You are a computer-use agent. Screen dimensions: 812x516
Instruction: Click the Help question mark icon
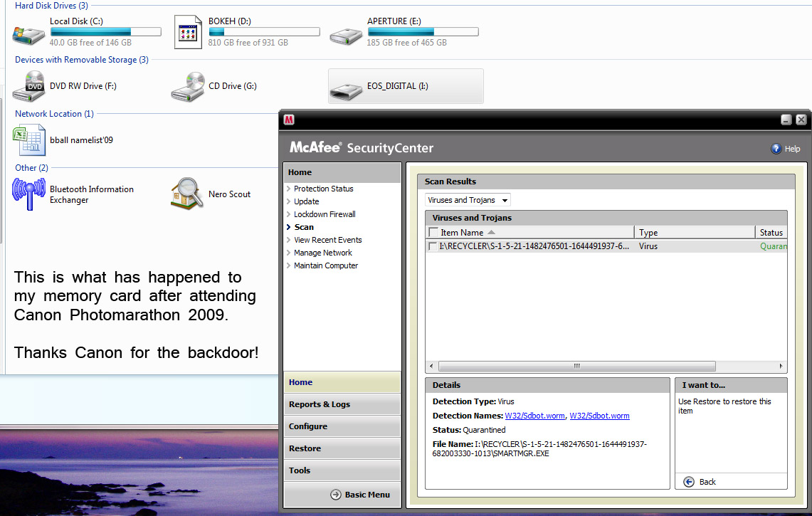tap(776, 149)
